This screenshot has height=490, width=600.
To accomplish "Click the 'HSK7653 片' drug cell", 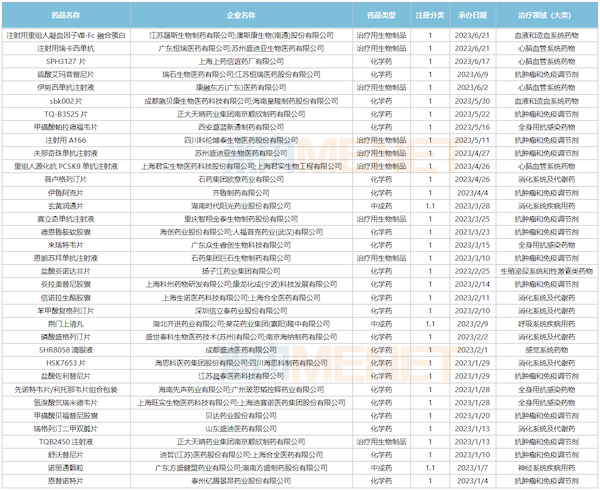I will pos(66,363).
